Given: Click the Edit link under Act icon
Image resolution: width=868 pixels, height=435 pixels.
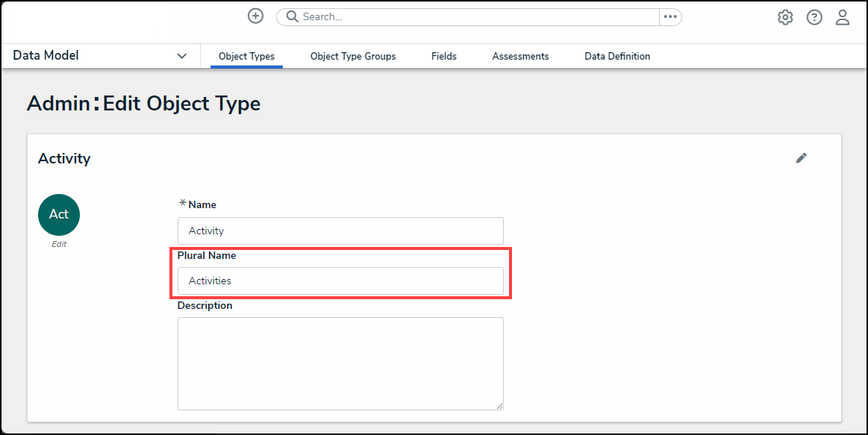Looking at the screenshot, I should point(59,244).
